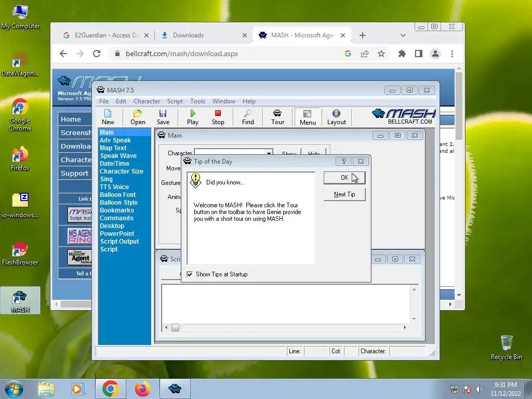Click the Layout toolbar icon
532x399 pixels.
[336, 117]
